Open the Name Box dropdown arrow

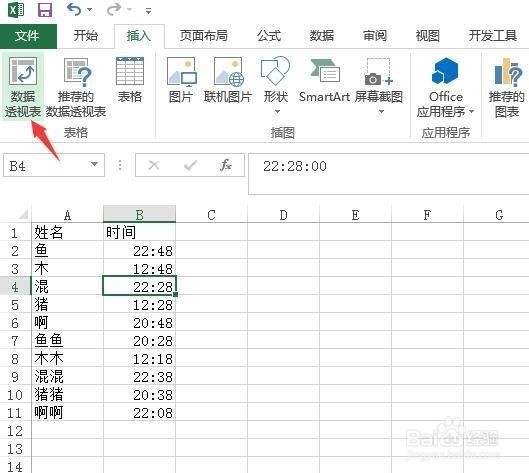(x=94, y=164)
